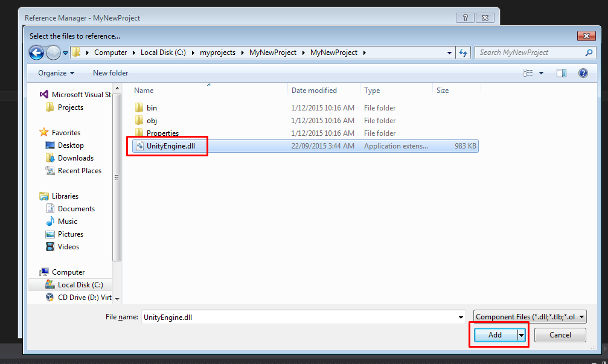The image size is (608, 364).
Task: Open the Component Files type filter dropdown
Action: click(x=530, y=317)
